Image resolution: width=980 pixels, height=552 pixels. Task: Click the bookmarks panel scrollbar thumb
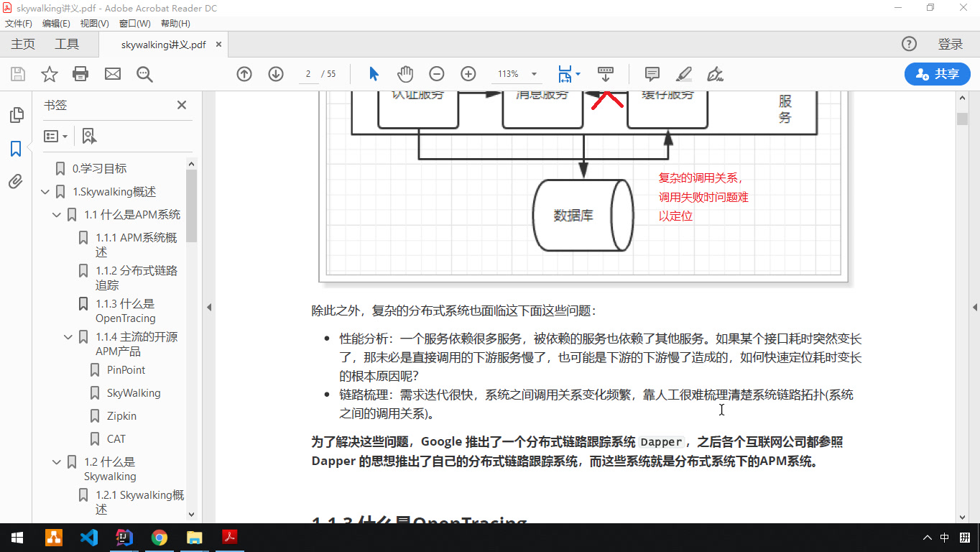coord(192,206)
